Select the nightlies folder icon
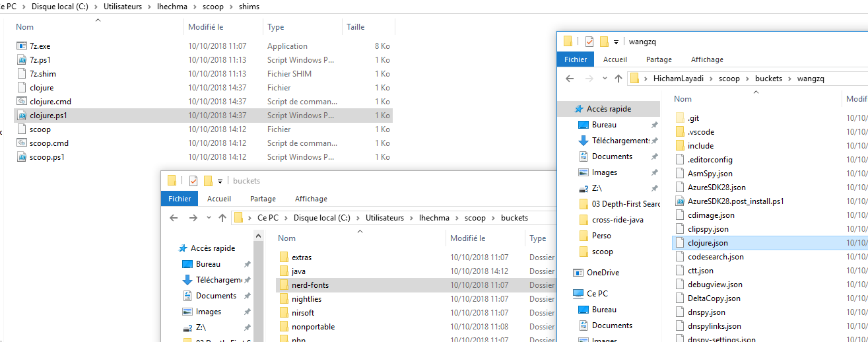Screen dimensions: 868x342 pyautogui.click(x=284, y=299)
